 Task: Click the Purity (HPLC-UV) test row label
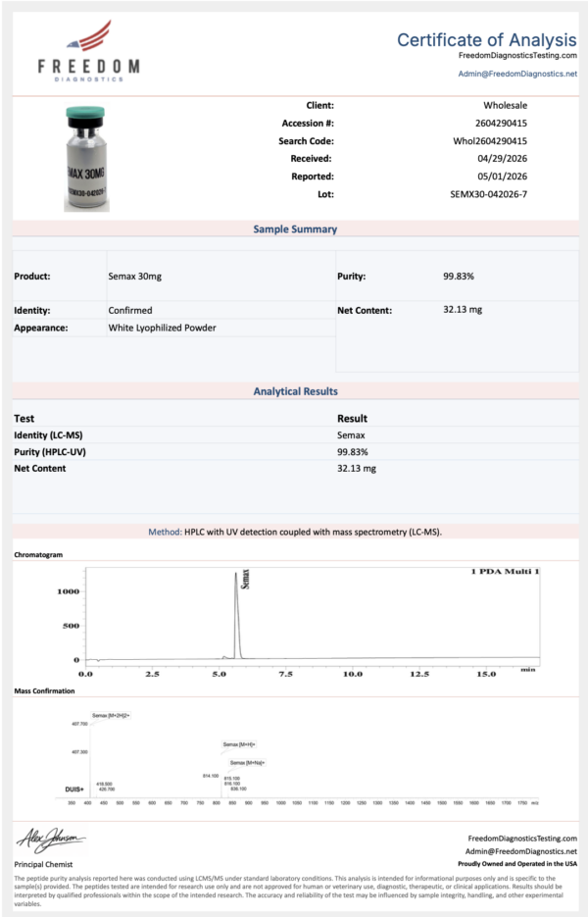(x=50, y=452)
